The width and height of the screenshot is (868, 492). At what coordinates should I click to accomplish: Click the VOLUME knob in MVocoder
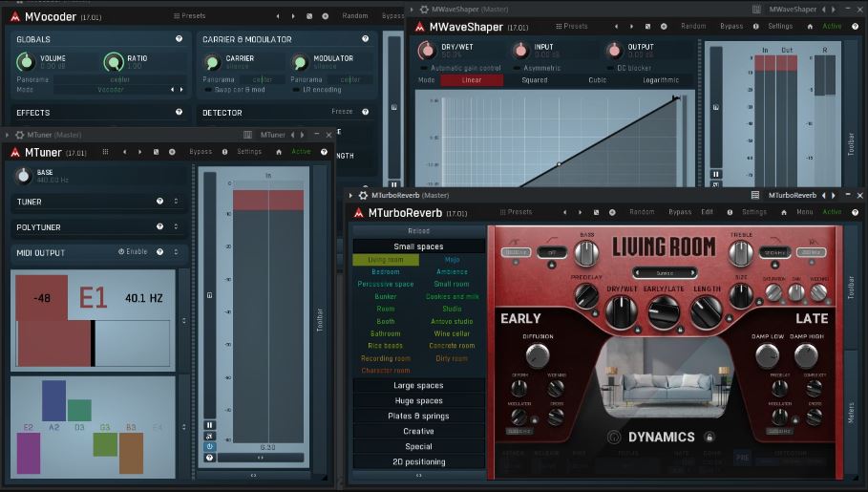click(26, 61)
